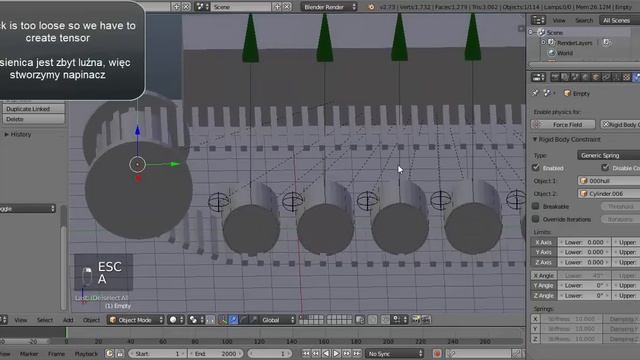Open the All Scenes display dropdown

pos(619,20)
